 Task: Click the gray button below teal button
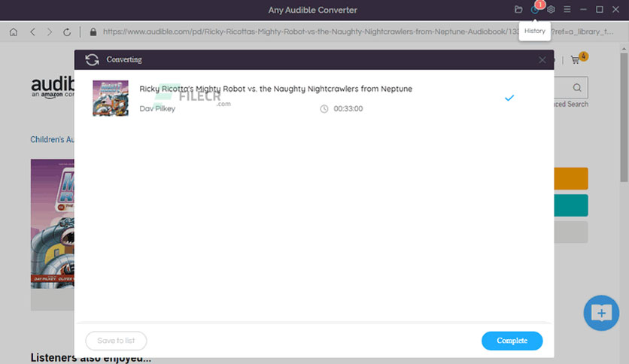click(x=571, y=232)
